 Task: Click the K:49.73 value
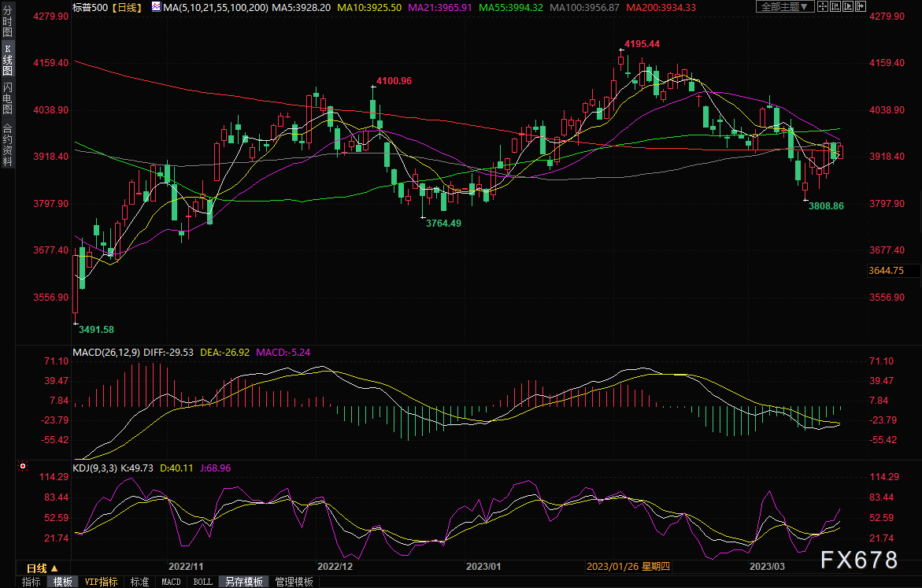point(137,468)
